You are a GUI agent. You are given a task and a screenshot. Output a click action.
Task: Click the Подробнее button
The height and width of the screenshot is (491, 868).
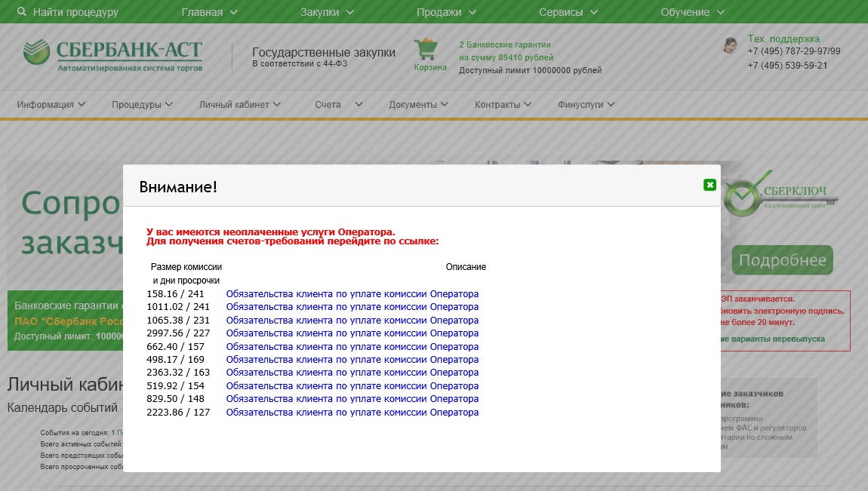[782, 260]
